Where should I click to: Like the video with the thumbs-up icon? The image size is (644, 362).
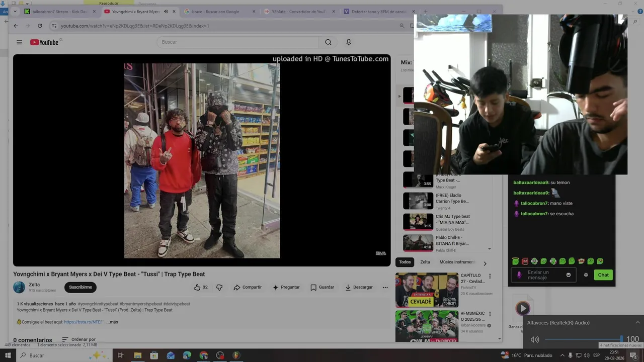coord(197,287)
